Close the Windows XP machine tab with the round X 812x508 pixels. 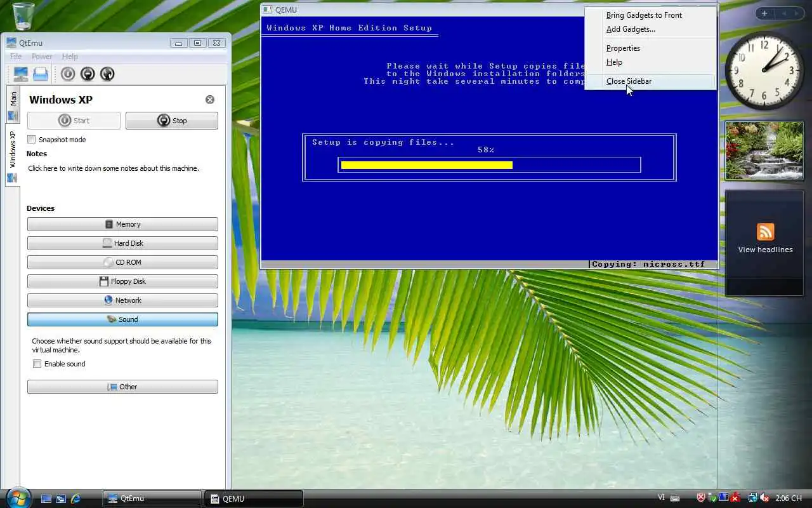click(x=210, y=100)
